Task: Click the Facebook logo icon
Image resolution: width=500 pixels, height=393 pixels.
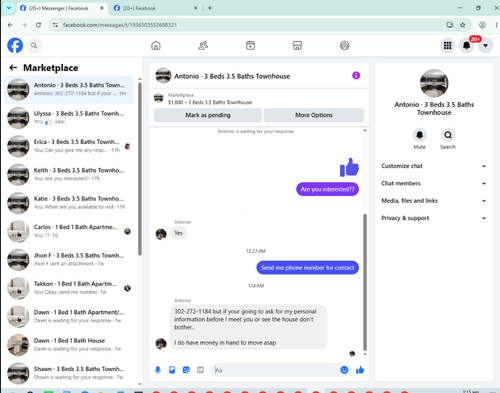Action: coord(15,45)
